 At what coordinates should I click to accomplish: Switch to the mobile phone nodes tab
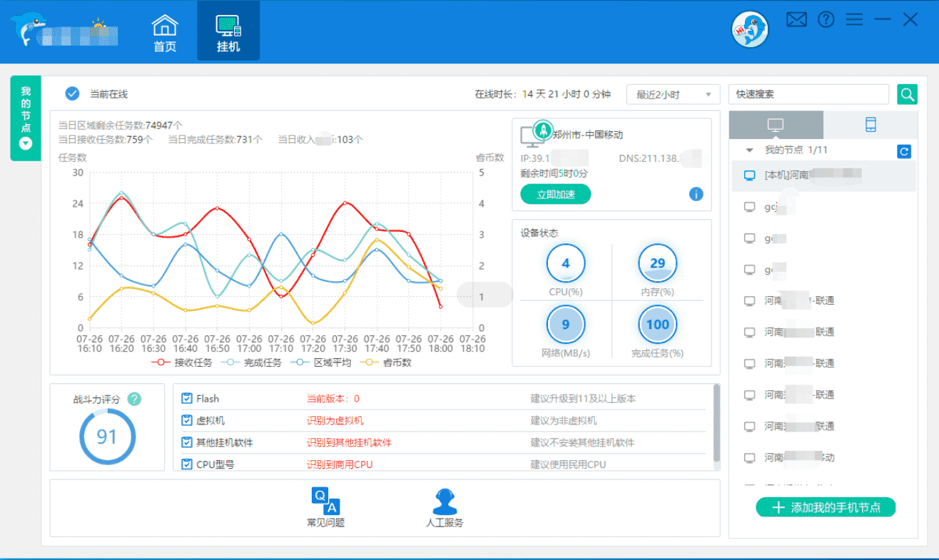[871, 125]
